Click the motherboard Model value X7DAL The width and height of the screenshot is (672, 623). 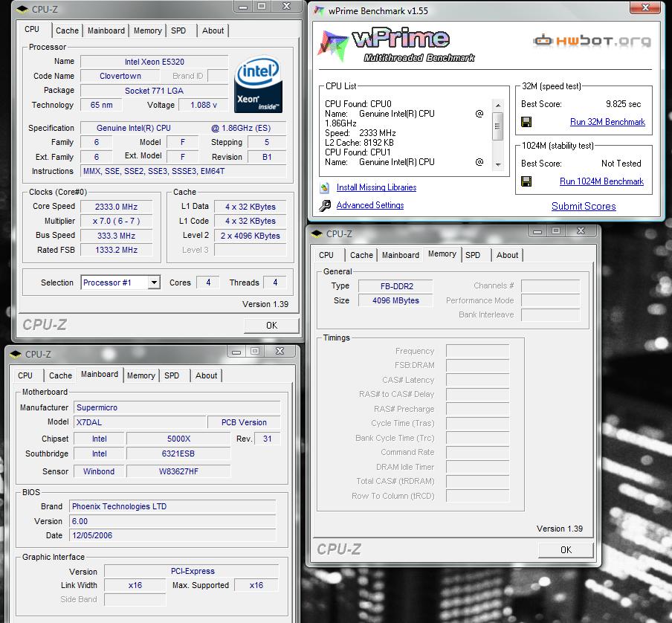pos(140,422)
